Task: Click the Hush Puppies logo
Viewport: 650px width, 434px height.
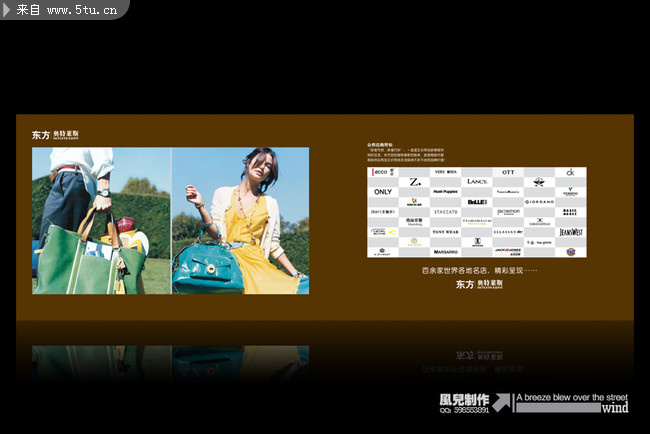Action: pos(446,192)
